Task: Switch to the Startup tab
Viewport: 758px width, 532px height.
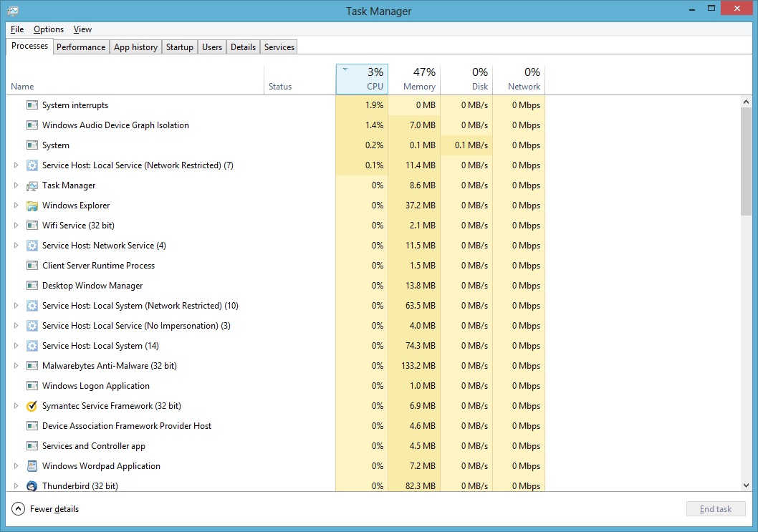Action: tap(180, 47)
